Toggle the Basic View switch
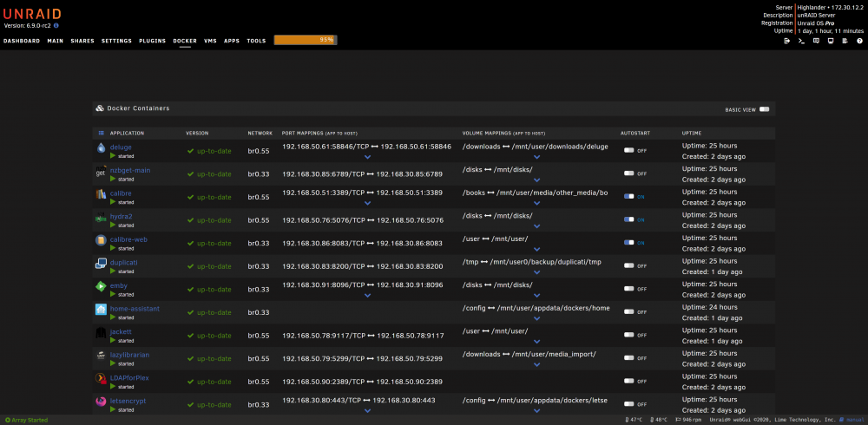Screen dimensions: 868x425 click(765, 109)
